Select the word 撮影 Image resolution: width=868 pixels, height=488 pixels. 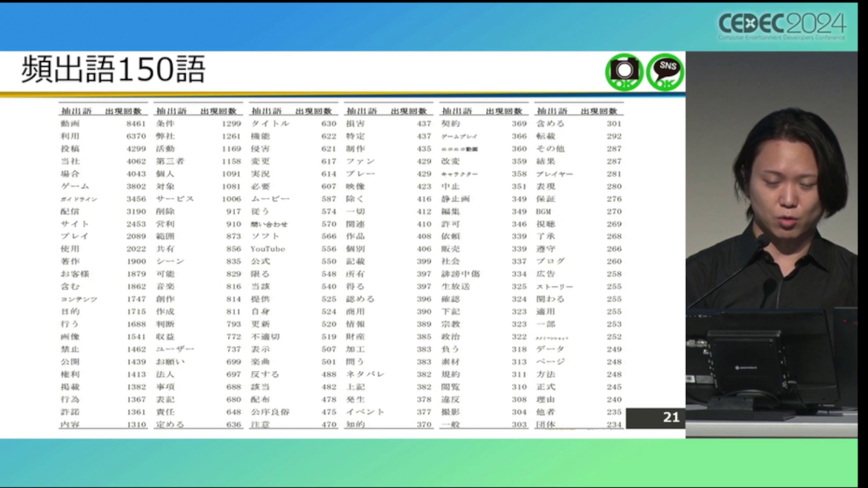[x=451, y=412]
